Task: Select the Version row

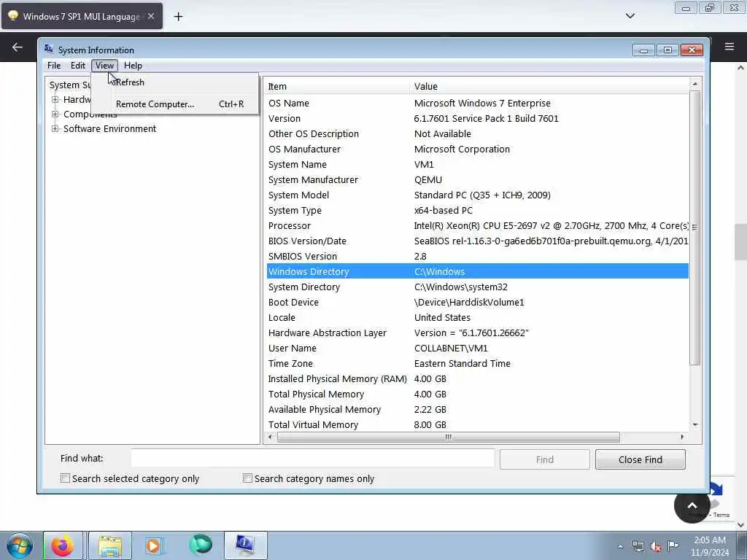Action: pos(477,119)
